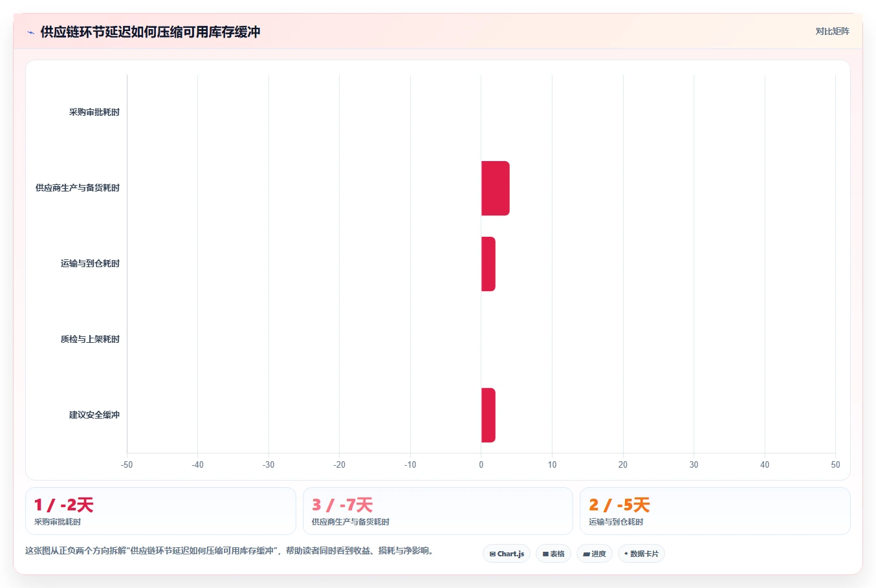Click the 对比矩阵 label in the header
876x588 pixels.
[832, 31]
